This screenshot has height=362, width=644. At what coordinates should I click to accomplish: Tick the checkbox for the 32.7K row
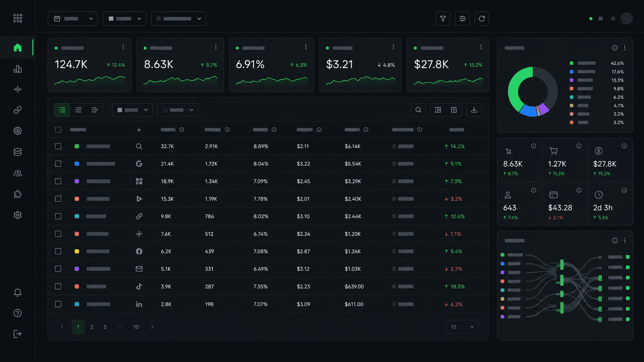coord(58,146)
